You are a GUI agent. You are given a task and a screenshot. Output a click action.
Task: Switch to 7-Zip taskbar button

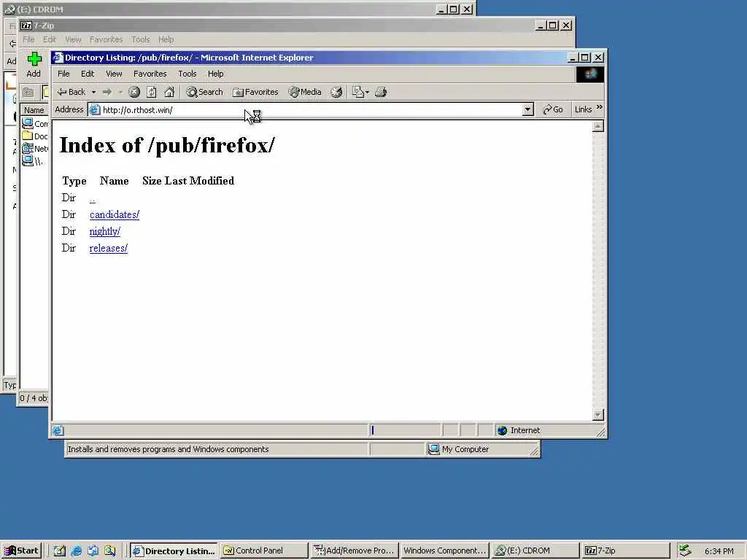[625, 551]
